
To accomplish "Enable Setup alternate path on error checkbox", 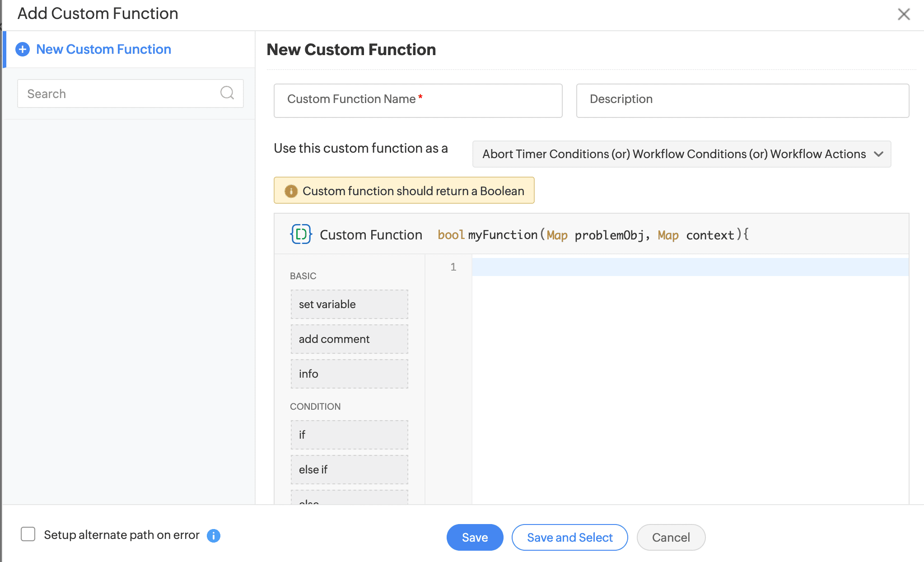I will tap(28, 534).
